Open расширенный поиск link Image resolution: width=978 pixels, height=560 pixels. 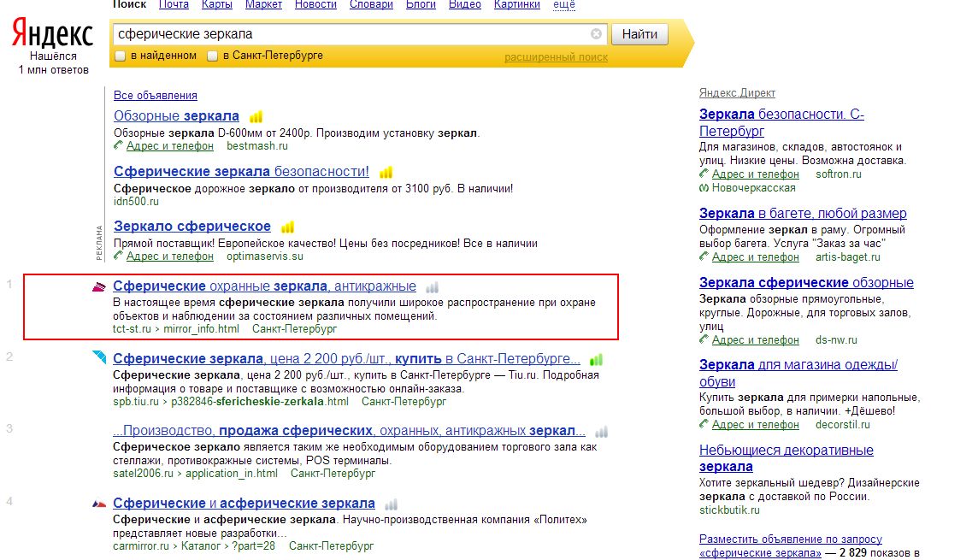coord(556,57)
